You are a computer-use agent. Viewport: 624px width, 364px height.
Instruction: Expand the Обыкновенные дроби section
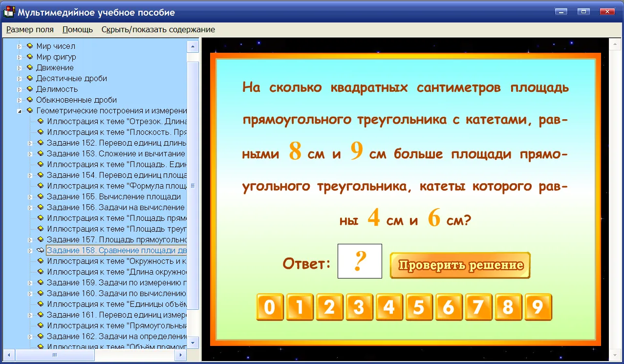point(20,100)
